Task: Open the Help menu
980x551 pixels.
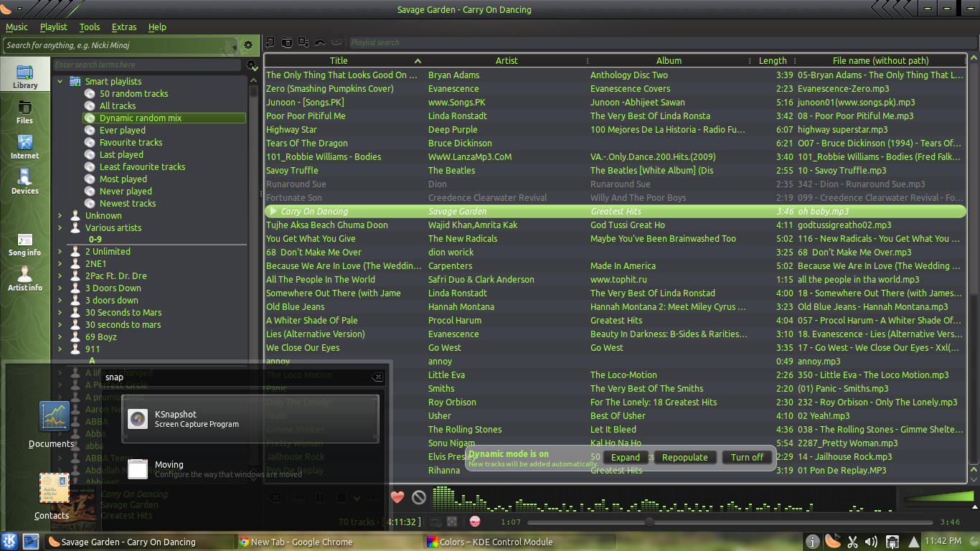Action: [157, 27]
